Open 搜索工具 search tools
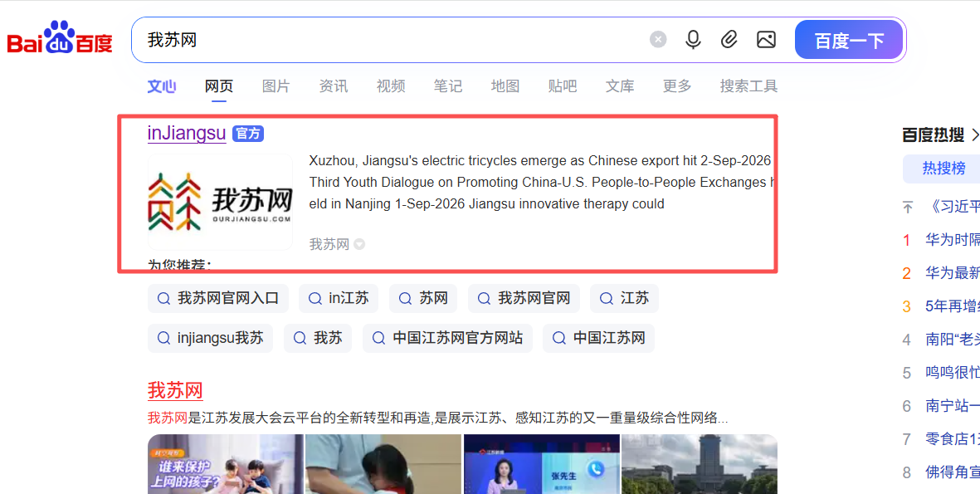The height and width of the screenshot is (494, 980). 748,86
